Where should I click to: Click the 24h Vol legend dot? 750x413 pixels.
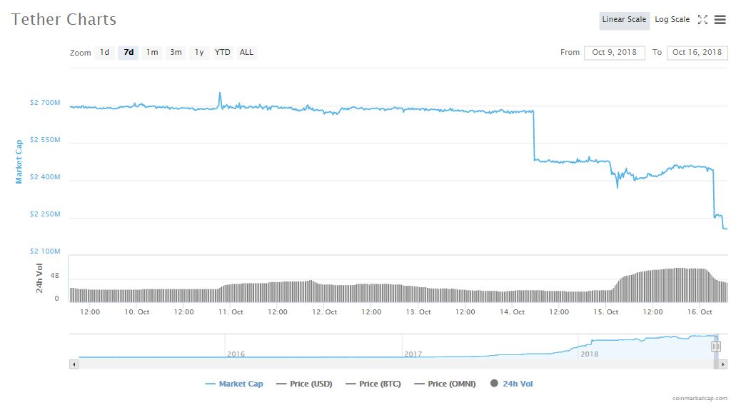point(494,383)
